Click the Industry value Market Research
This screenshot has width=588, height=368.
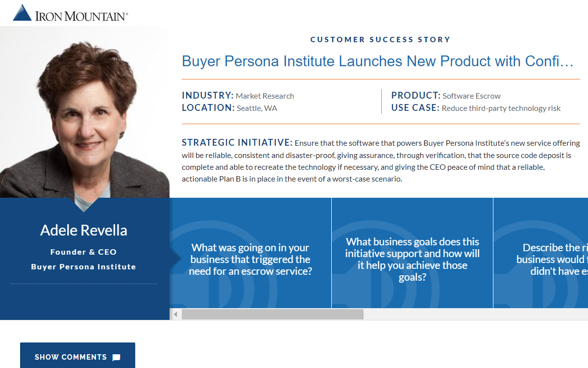pos(265,96)
